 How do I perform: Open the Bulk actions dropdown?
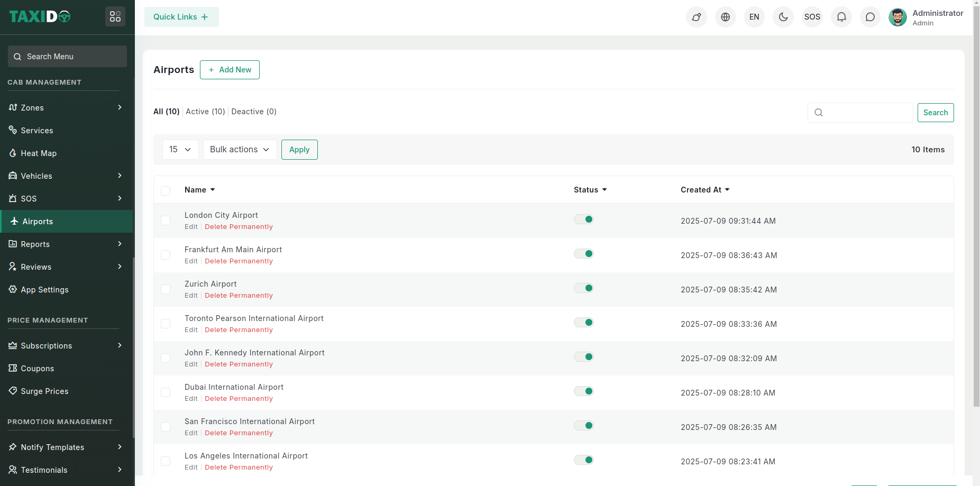(240, 150)
